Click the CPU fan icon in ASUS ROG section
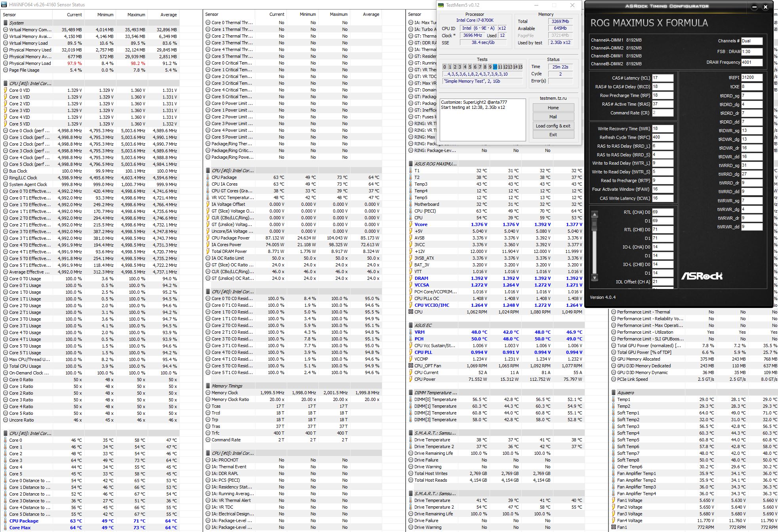Screen dimensions: 778x532 pos(411,312)
